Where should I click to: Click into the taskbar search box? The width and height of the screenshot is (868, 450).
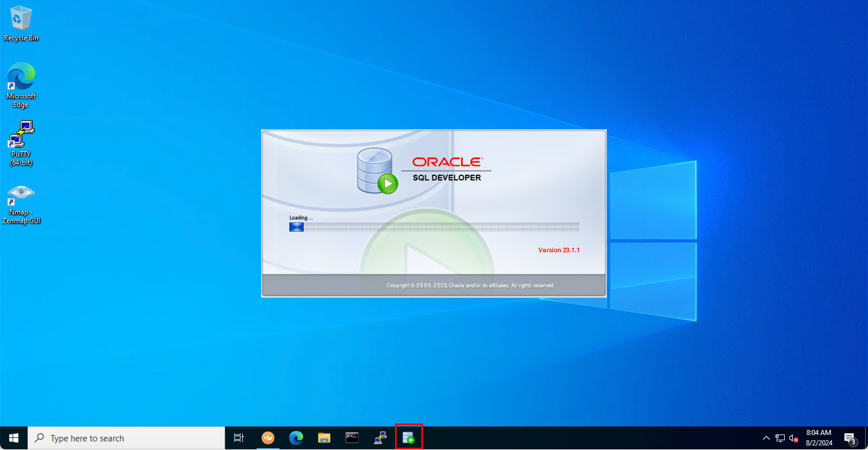point(126,438)
